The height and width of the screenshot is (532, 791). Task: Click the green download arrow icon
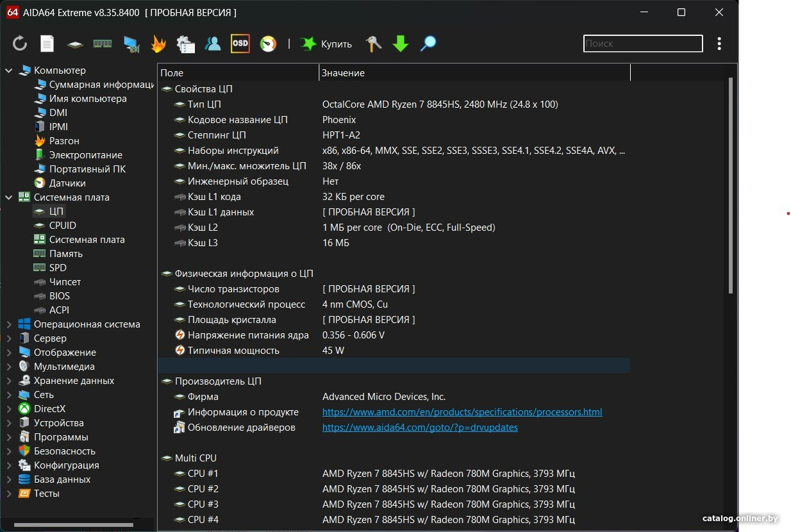click(x=401, y=44)
